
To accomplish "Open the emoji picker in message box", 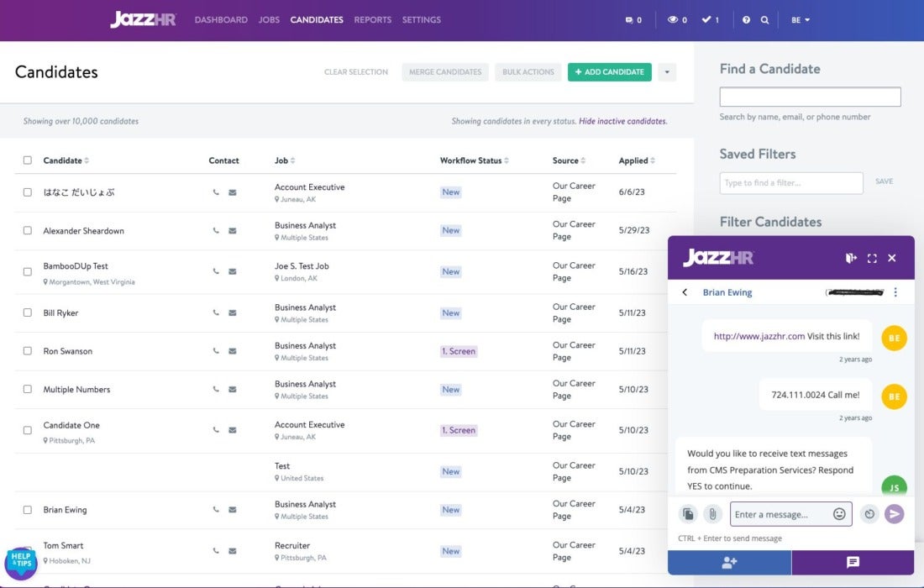I will (x=838, y=514).
